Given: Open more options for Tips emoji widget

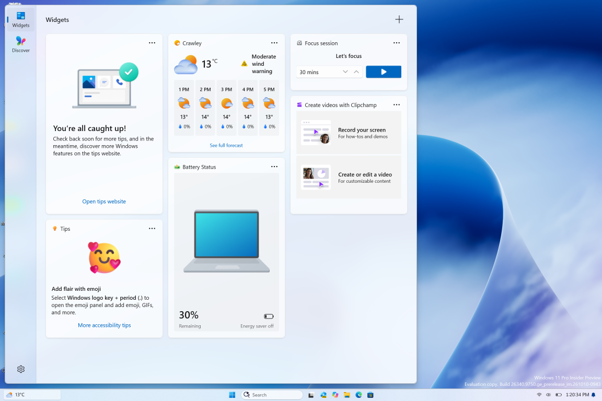Looking at the screenshot, I should point(152,228).
